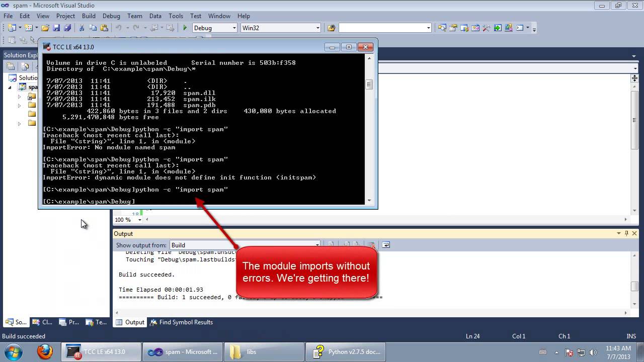644x362 pixels.
Task: Switch to the spam - Microsoft taskbar button
Action: [x=183, y=352]
